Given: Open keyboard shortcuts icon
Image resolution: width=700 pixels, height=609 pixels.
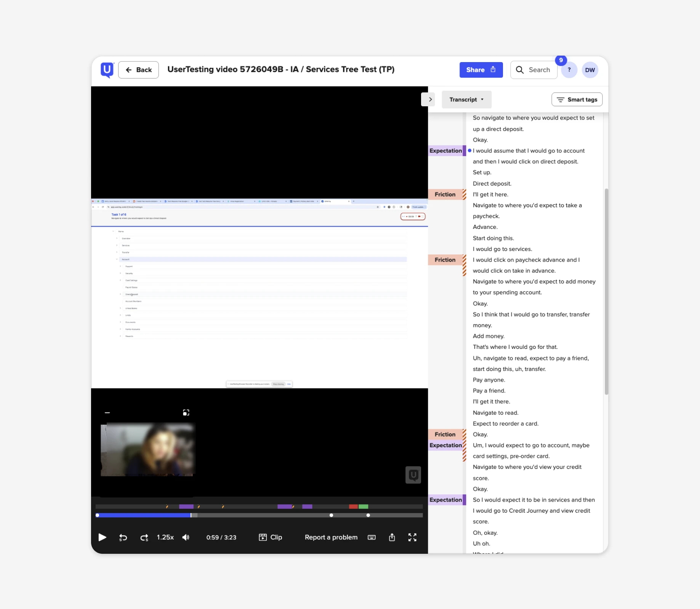Looking at the screenshot, I should [x=372, y=537].
